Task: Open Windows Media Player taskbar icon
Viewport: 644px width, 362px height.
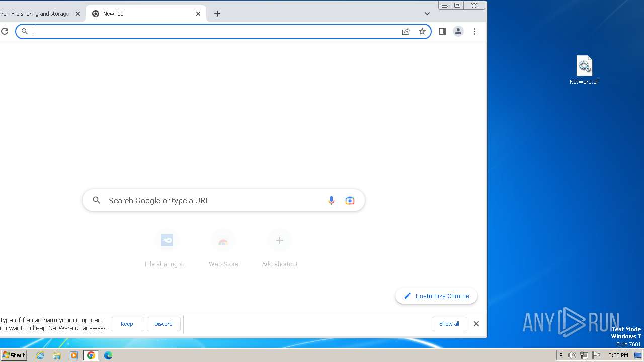Action: click(x=74, y=355)
